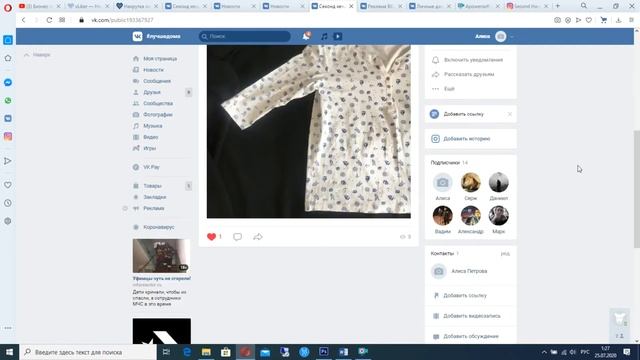
Task: Open Photoshop from the taskbar
Action: tap(324, 352)
